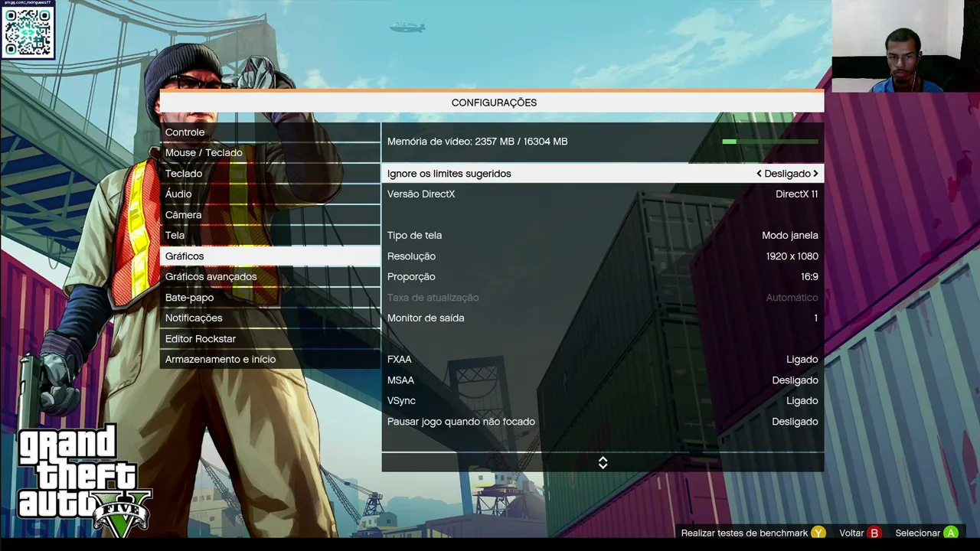
Task: Select the Gráficos settings category
Action: tap(270, 256)
